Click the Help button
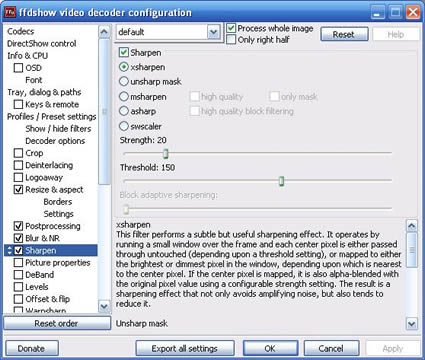This screenshot has width=425, height=360. coord(396,34)
